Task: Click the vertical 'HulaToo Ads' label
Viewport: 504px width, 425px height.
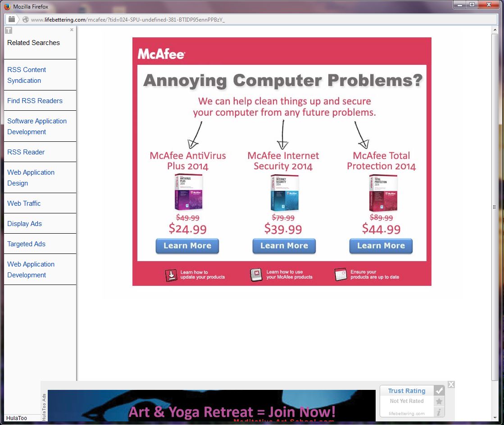Action: pos(44,407)
